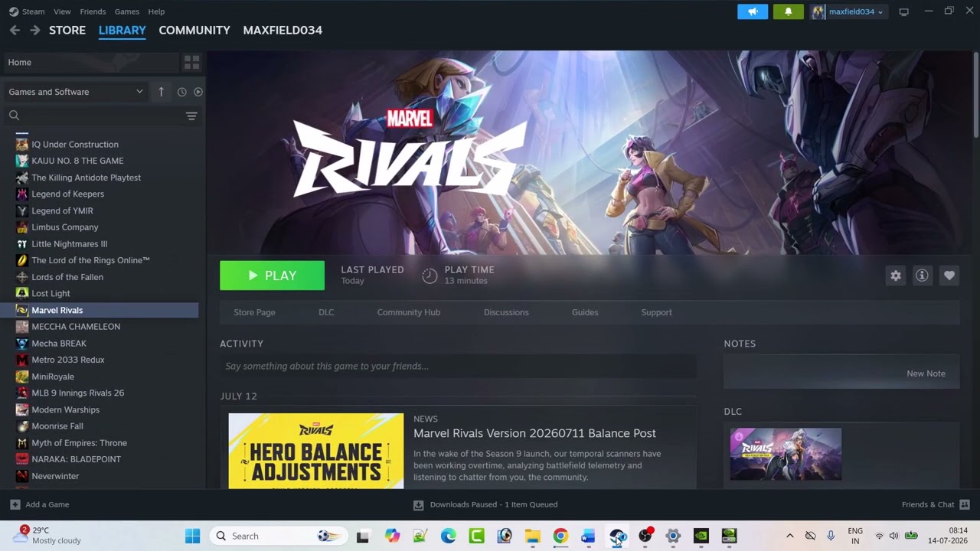Go to the COMMUNITY tab
Screen dimensions: 980x551
(x=194, y=30)
